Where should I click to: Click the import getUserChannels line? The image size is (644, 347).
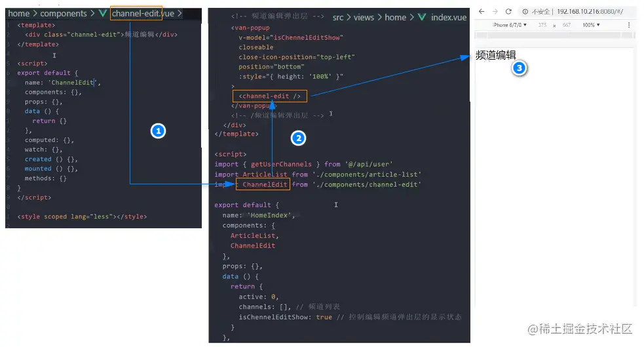303,164
